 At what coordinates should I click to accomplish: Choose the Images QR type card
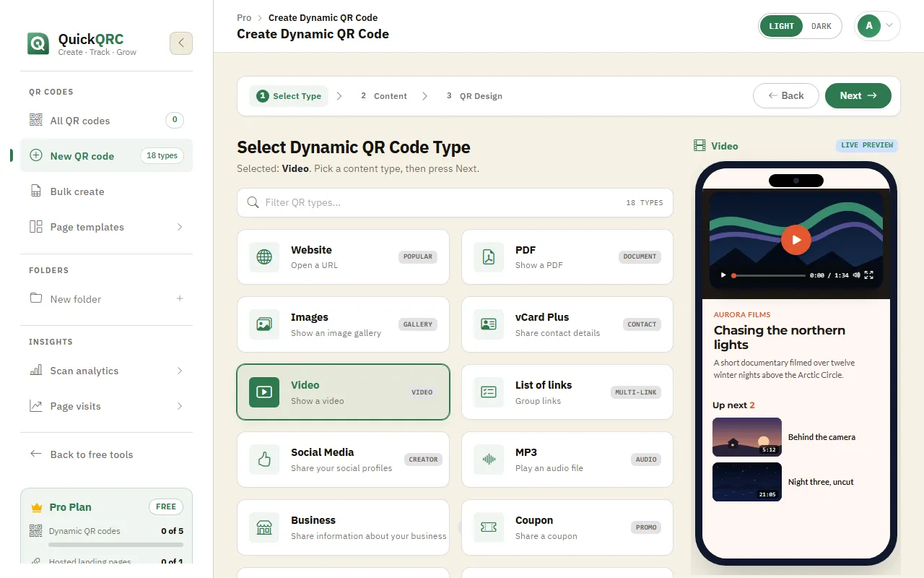pyautogui.click(x=343, y=324)
